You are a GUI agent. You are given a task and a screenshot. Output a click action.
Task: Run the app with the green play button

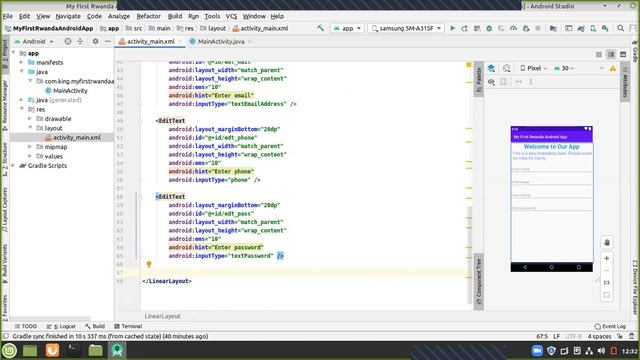(452, 29)
